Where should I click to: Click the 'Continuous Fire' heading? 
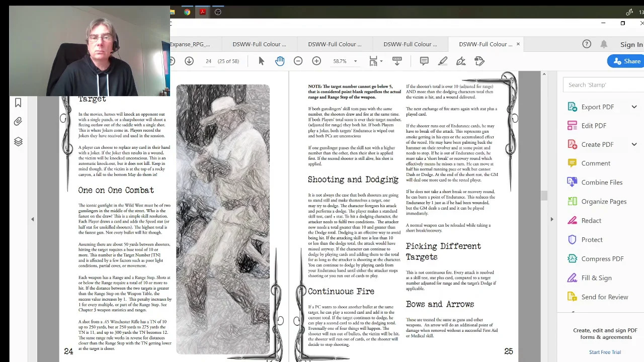click(x=341, y=292)
